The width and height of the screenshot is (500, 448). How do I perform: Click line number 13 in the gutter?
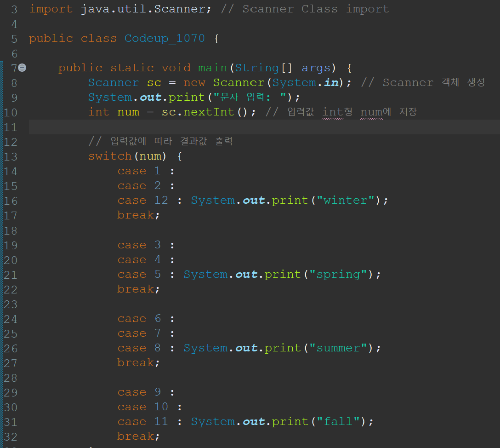tap(11, 156)
